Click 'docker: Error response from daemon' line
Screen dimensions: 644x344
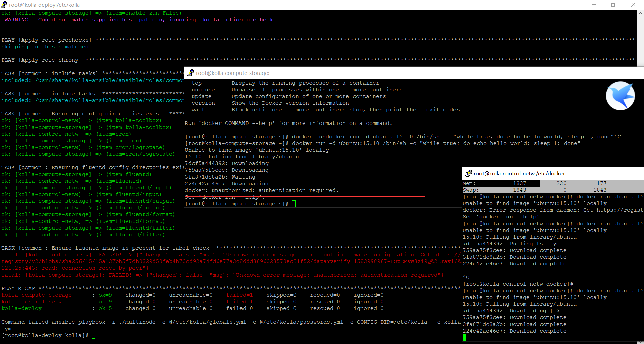[x=553, y=210]
